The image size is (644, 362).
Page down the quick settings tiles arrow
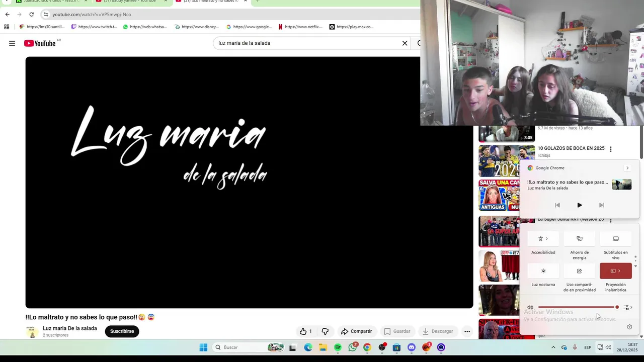pyautogui.click(x=635, y=266)
